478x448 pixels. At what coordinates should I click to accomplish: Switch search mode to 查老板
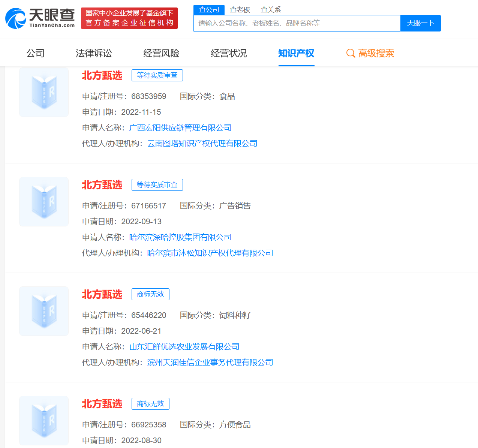[240, 10]
